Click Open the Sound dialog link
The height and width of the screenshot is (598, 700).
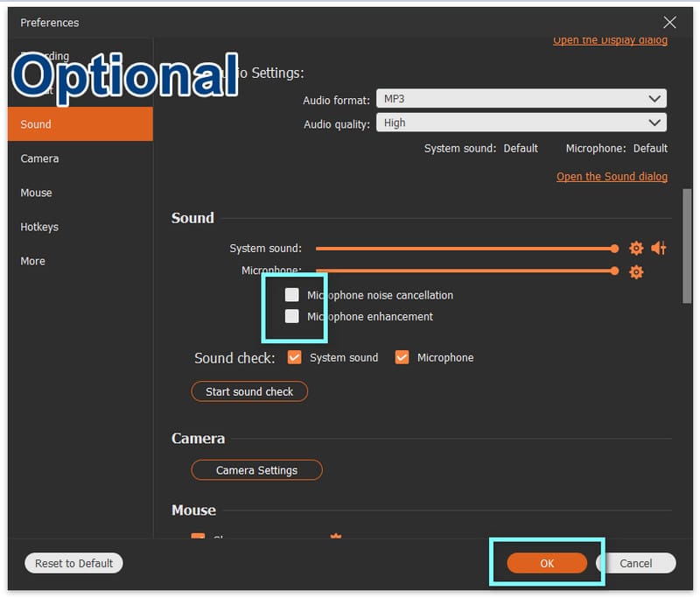pyautogui.click(x=612, y=177)
